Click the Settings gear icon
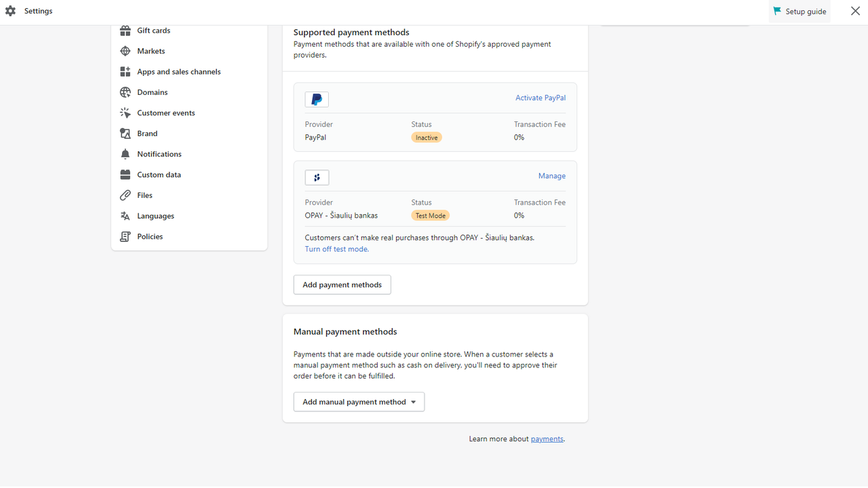This screenshot has height=488, width=868. tap(10, 11)
